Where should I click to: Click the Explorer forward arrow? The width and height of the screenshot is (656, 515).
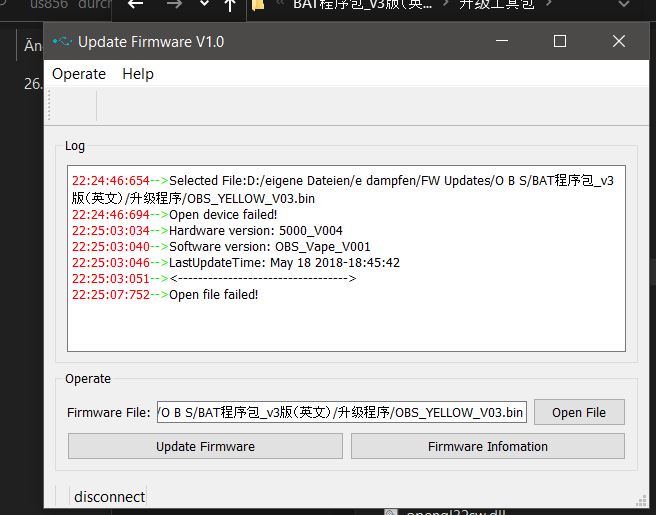pyautogui.click(x=175, y=6)
